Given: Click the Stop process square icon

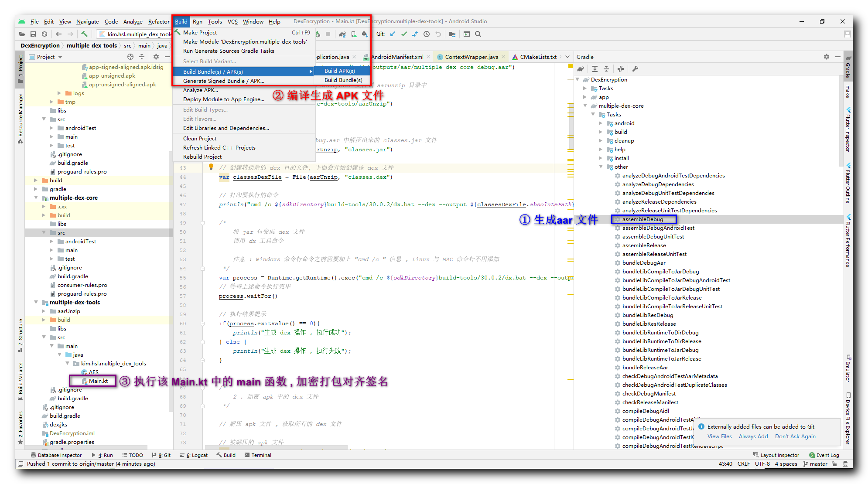Looking at the screenshot, I should (x=328, y=34).
